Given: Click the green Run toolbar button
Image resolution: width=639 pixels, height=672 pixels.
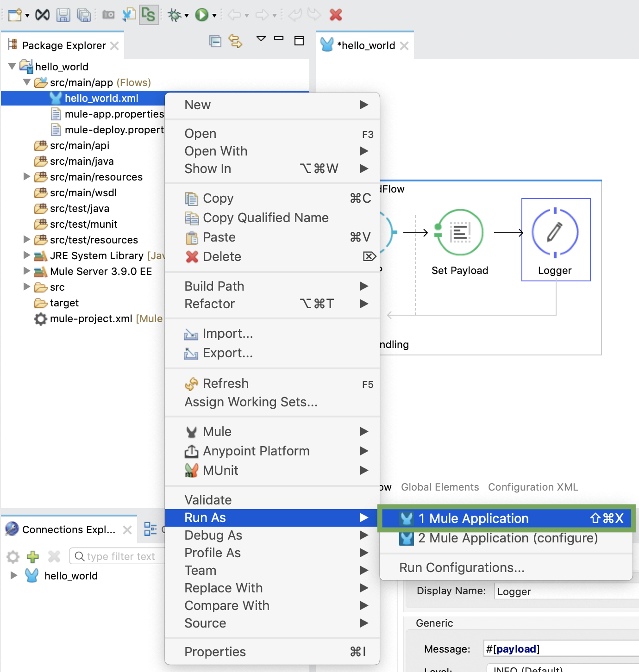Looking at the screenshot, I should click(x=202, y=15).
